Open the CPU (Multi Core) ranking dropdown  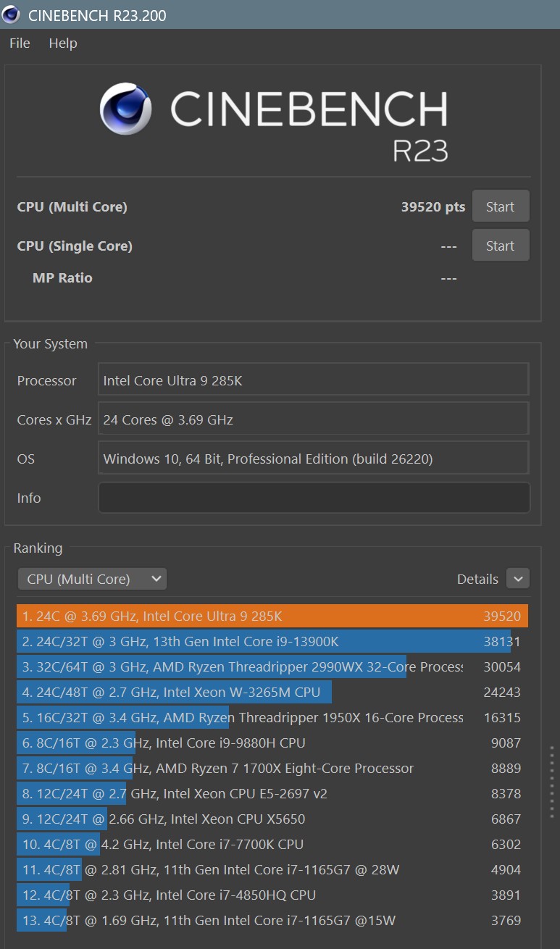tap(92, 579)
